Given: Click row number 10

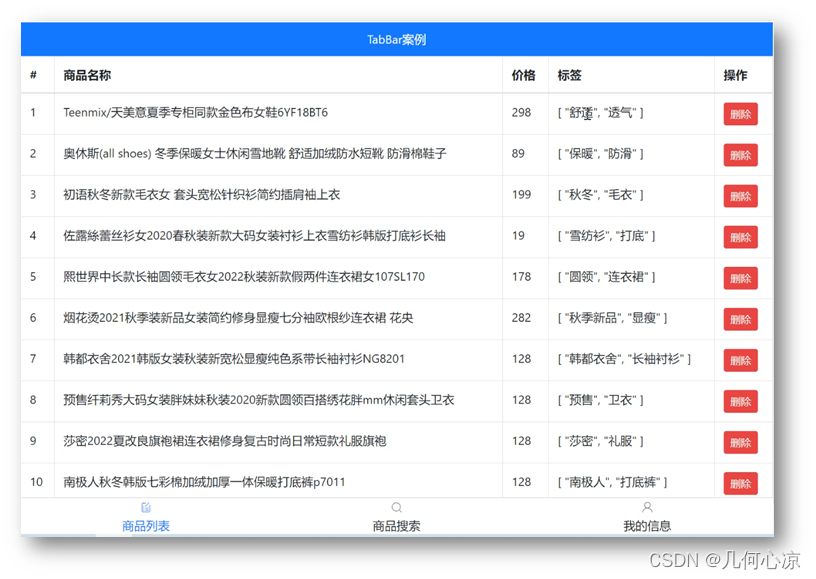Looking at the screenshot, I should (x=36, y=482).
